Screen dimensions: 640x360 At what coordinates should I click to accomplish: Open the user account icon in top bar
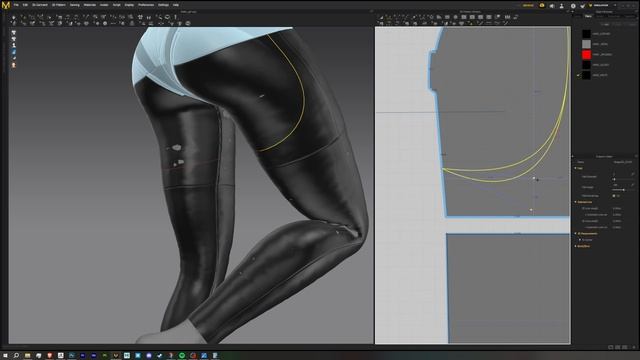(x=562, y=6)
